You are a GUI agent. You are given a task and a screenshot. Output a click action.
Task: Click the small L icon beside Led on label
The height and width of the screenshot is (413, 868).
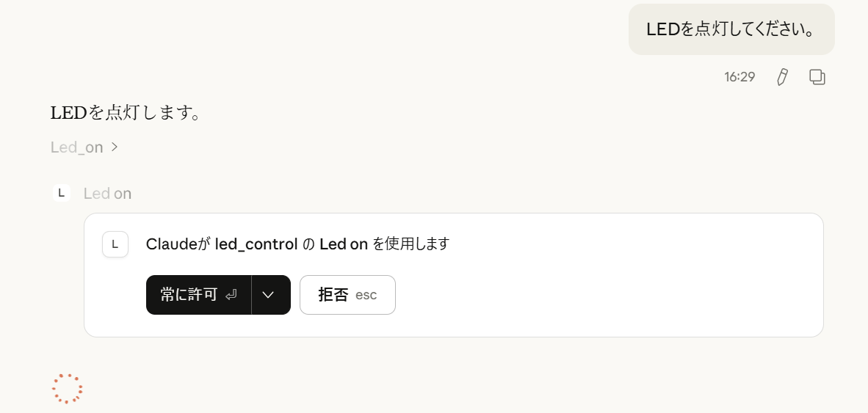point(62,193)
